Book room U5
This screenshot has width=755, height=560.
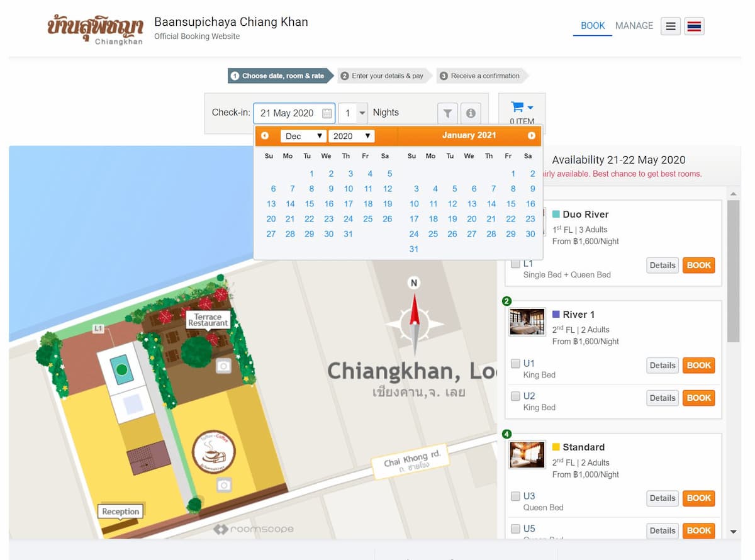pos(698,531)
